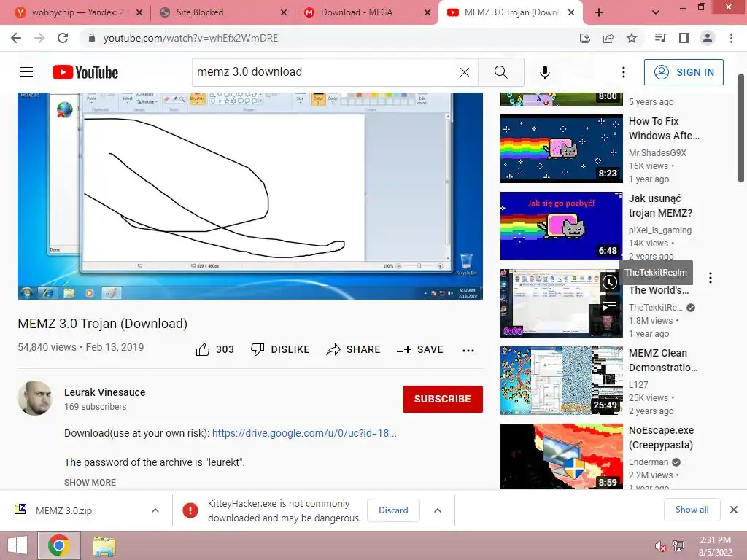Click the address bar URL
The height and width of the screenshot is (560, 747).
point(190,38)
